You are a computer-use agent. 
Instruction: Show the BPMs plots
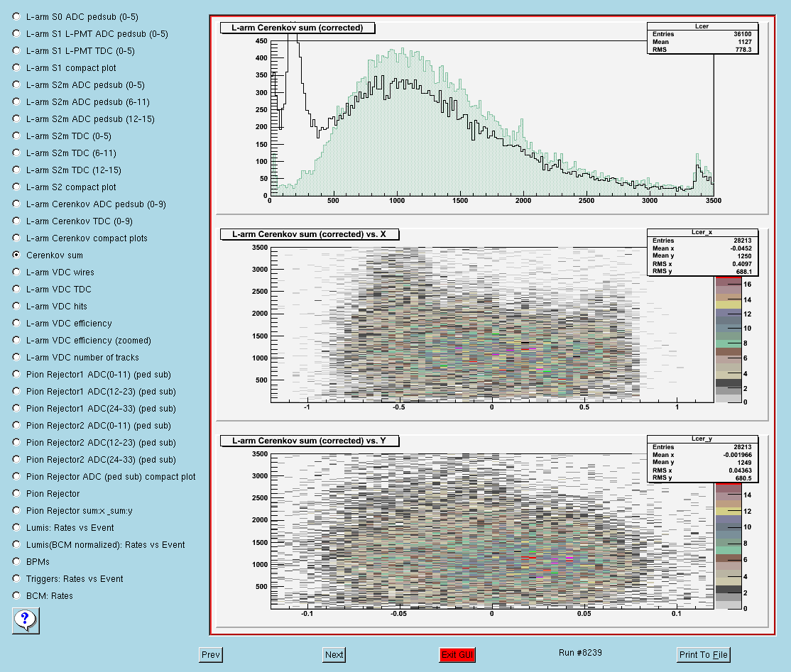point(16,561)
